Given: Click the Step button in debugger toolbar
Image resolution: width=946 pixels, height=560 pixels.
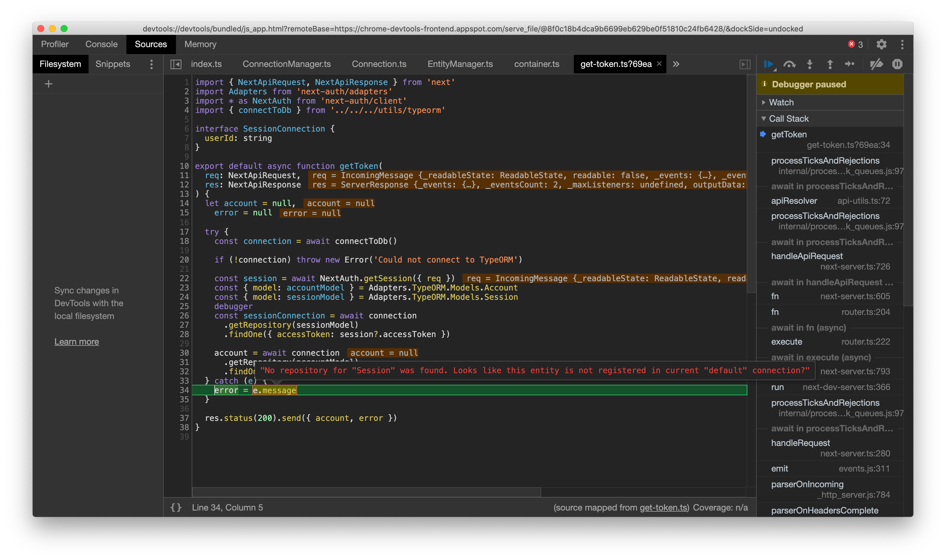Looking at the screenshot, I should click(x=850, y=64).
